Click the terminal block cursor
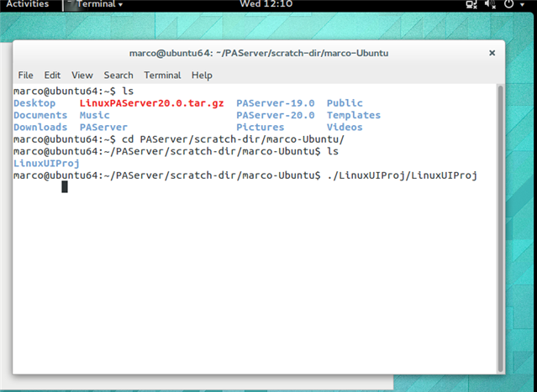This screenshot has width=537, height=392. [x=65, y=186]
